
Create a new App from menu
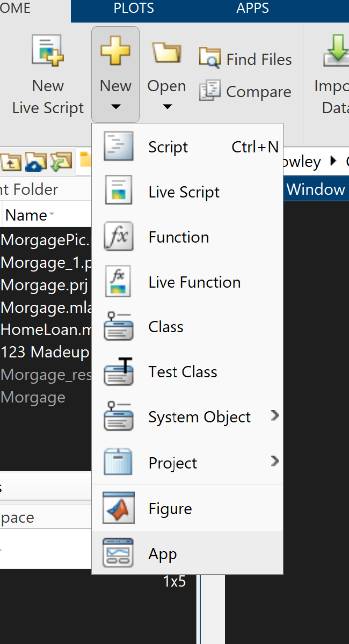point(187,553)
